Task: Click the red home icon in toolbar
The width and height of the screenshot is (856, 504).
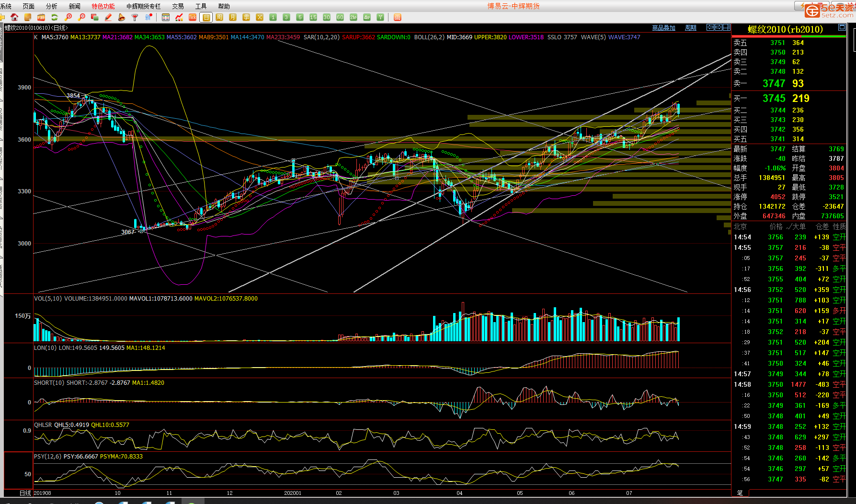Action: pos(14,17)
